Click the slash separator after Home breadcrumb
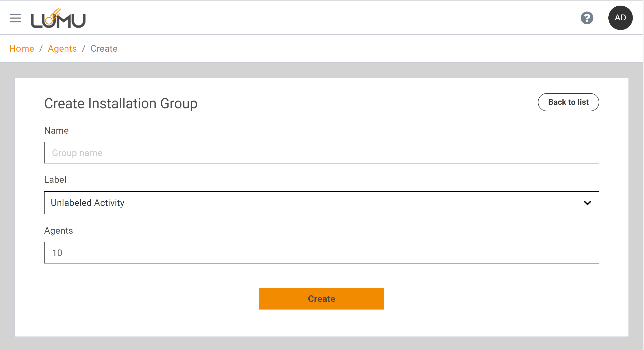 [41, 48]
